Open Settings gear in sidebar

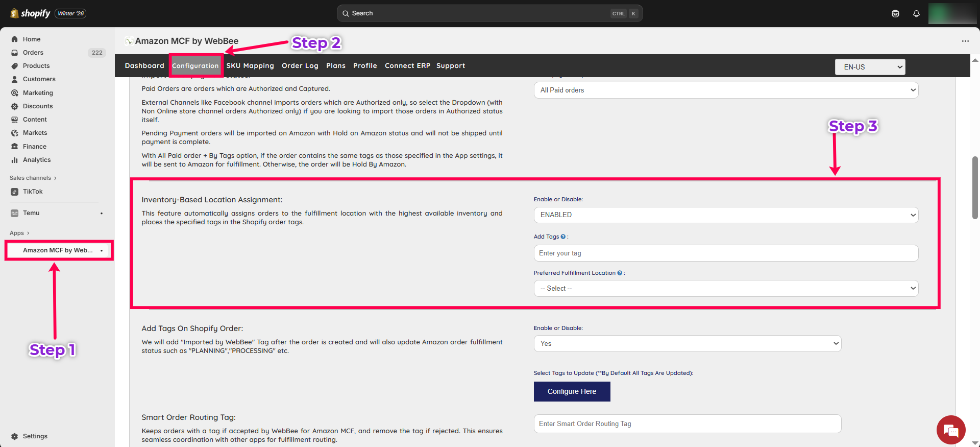[x=14, y=436]
